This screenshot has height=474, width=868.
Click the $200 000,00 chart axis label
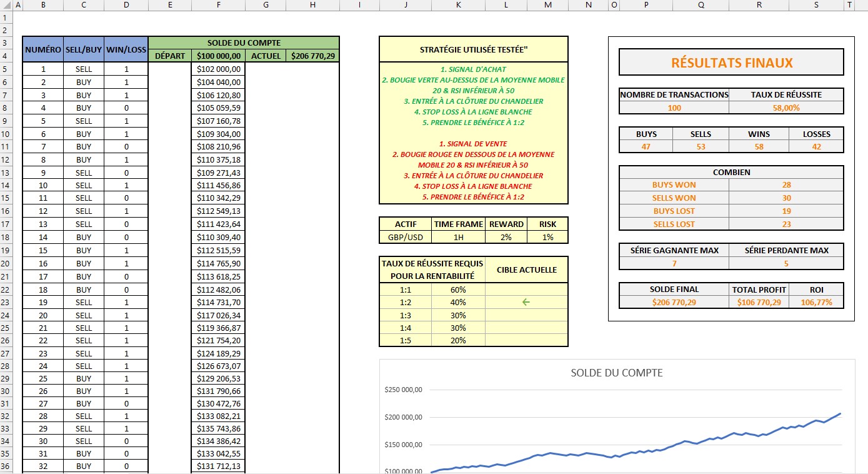point(404,417)
